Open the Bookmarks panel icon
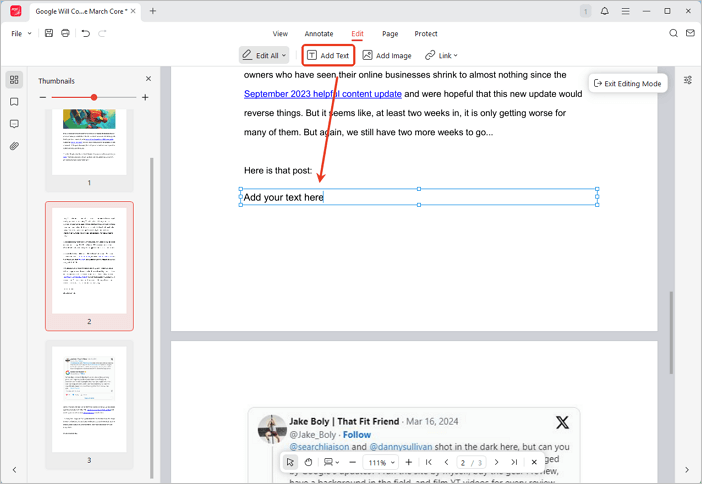Screen dimensions: 702x484 [x=14, y=102]
